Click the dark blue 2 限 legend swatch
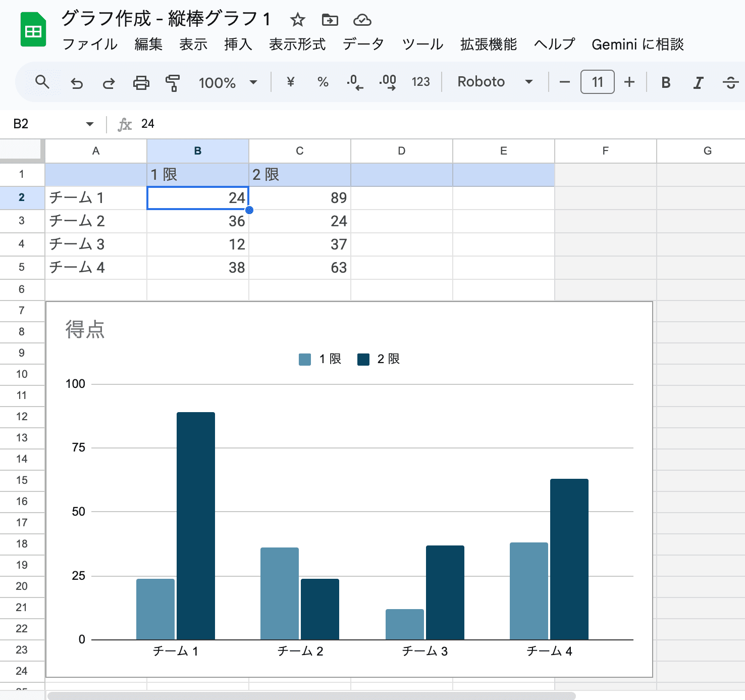 (363, 359)
